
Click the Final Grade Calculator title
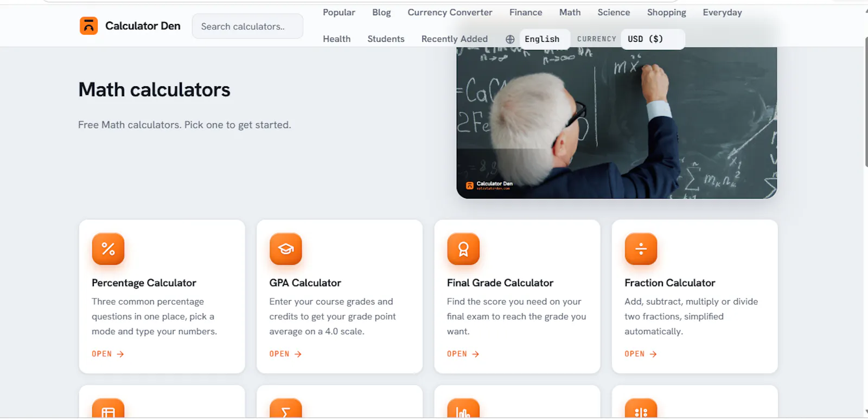[x=500, y=283]
